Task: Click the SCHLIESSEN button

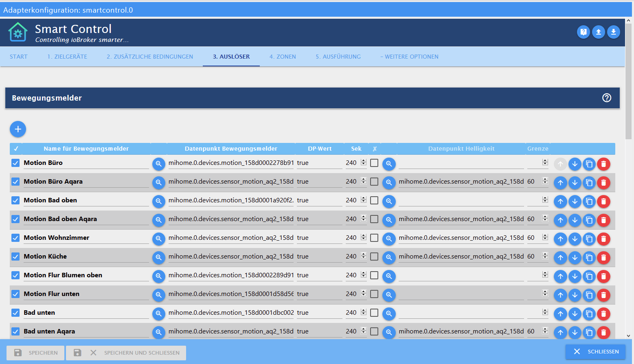Action: [595, 351]
